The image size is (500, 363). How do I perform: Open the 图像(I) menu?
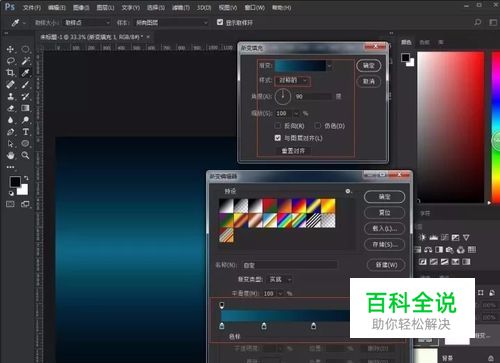[81, 7]
